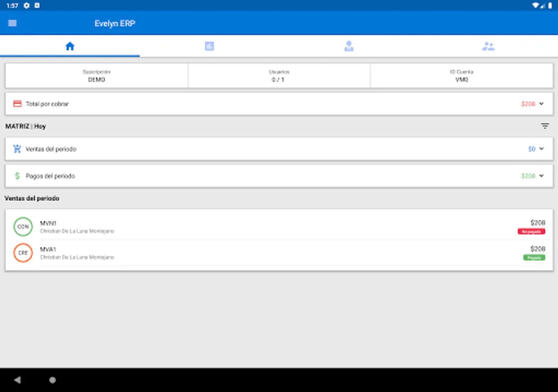Viewport: 558px width, 392px height.
Task: Click the Total por cobrar label
Action: [47, 104]
